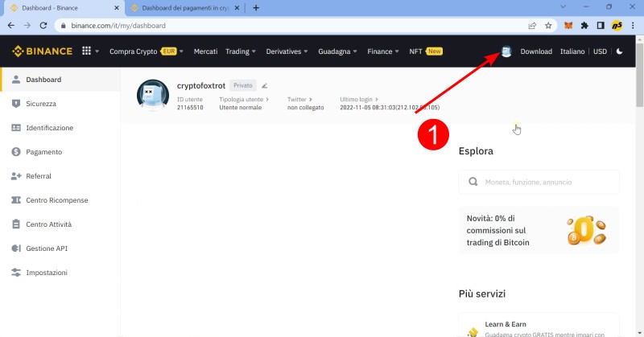Click the address bar URL
644x337 pixels.
118,26
